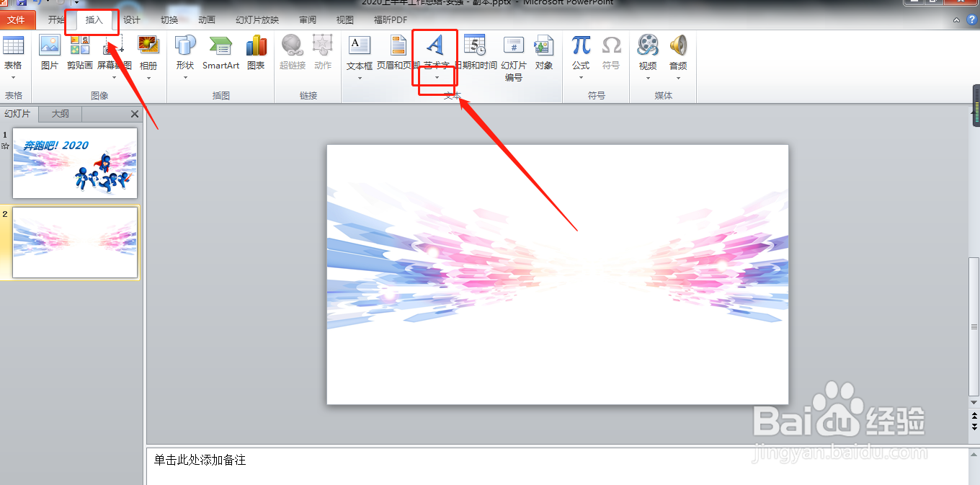Switch to the 动画 Animations tab
The width and height of the screenshot is (980, 485).
(207, 20)
